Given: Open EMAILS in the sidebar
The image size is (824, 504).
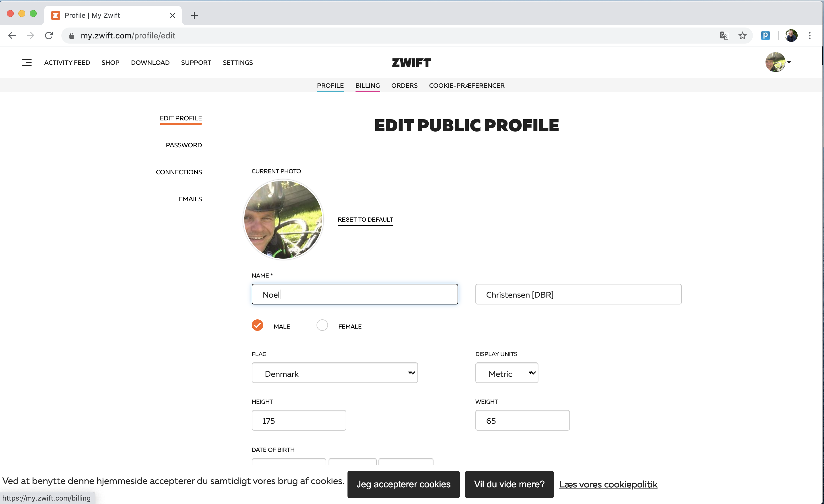Looking at the screenshot, I should 190,199.
